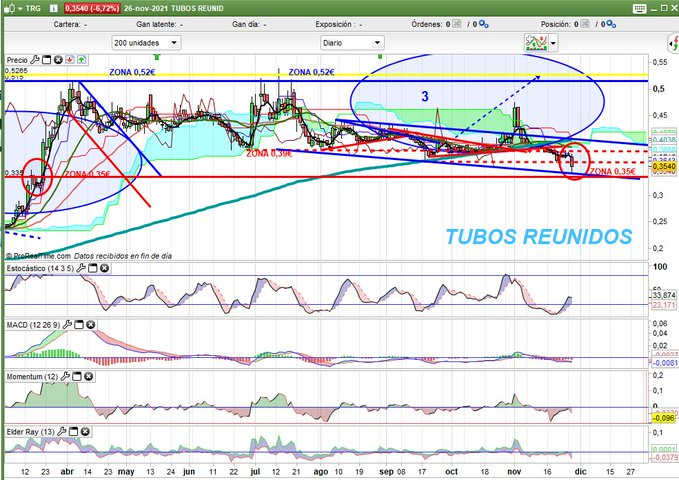Toggle the MACD panel window mode icon

(79, 324)
